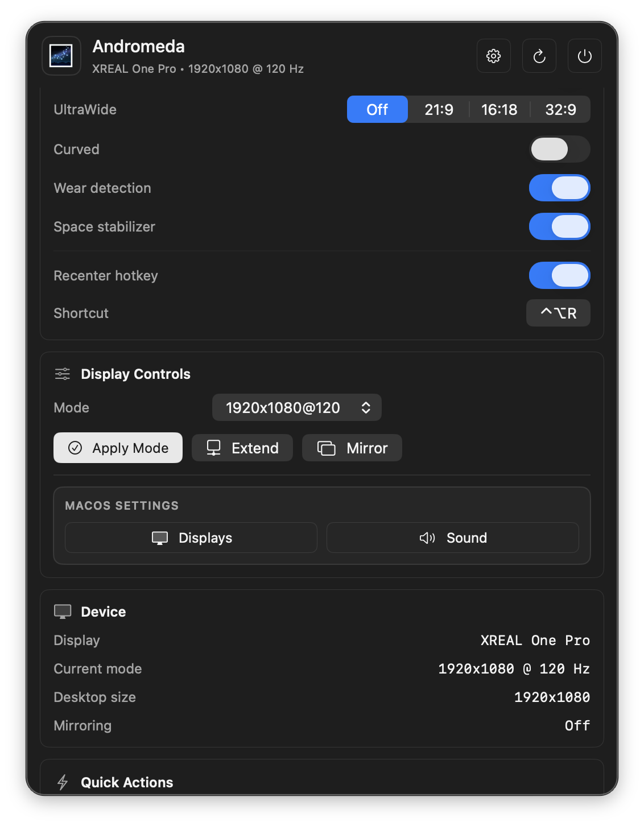This screenshot has width=644, height=826.
Task: Click the Mirror display button
Action: tap(352, 448)
